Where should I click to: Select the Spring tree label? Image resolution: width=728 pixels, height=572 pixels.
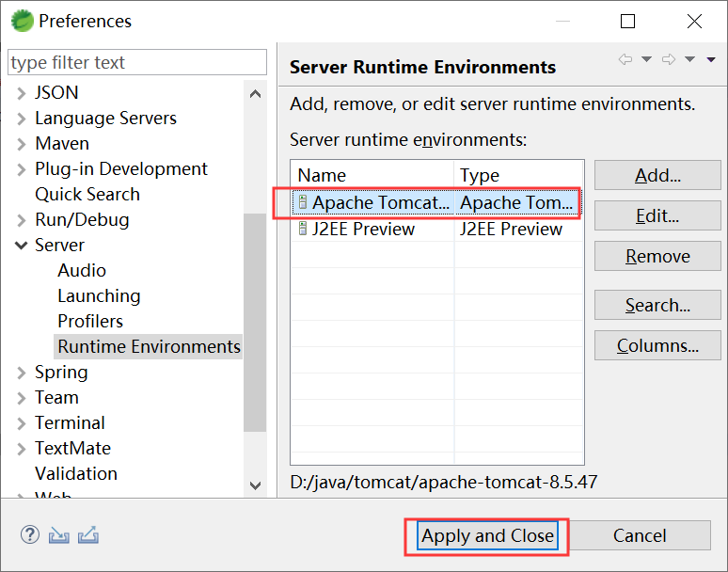[x=61, y=373]
